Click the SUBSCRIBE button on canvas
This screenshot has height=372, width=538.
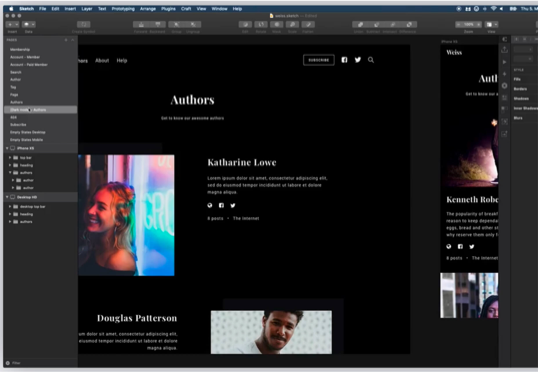pos(319,60)
